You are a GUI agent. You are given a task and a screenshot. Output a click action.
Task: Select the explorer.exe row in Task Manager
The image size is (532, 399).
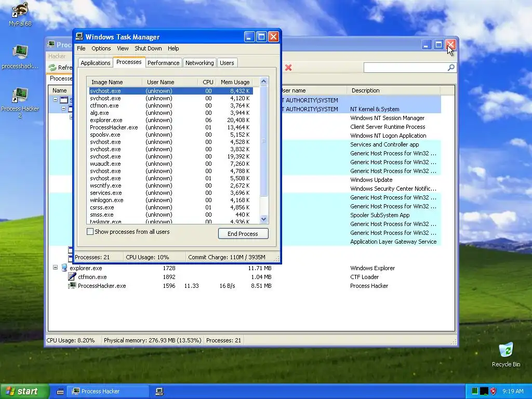pyautogui.click(x=170, y=120)
